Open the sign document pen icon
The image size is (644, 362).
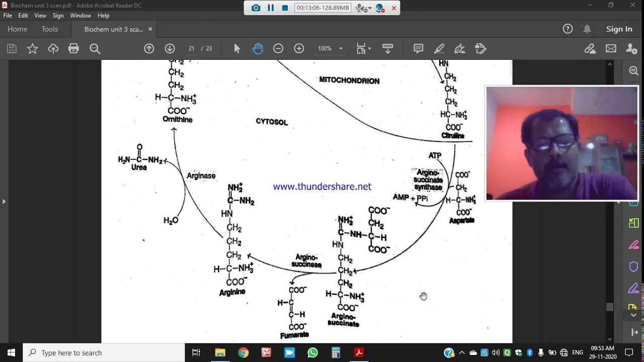pos(460,49)
